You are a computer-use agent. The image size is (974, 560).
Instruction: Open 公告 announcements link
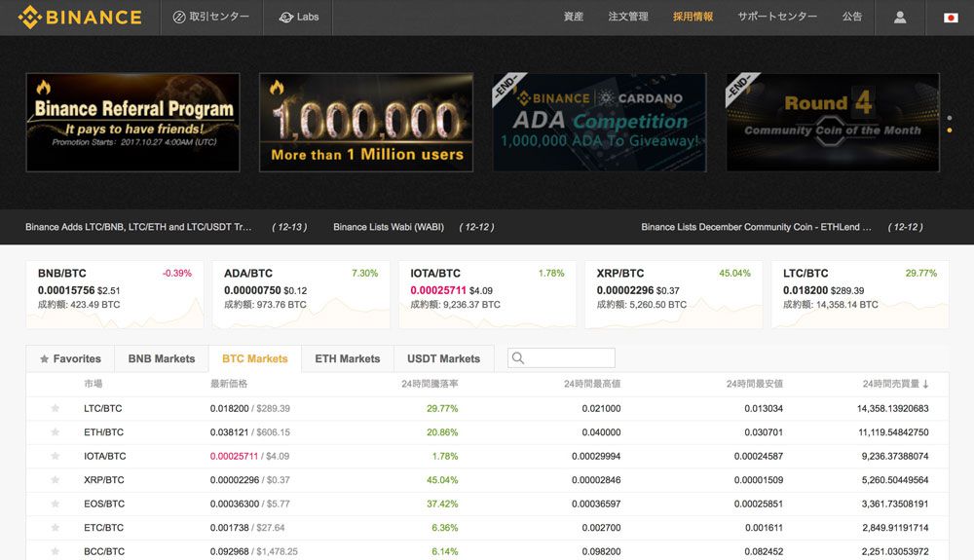coord(851,17)
